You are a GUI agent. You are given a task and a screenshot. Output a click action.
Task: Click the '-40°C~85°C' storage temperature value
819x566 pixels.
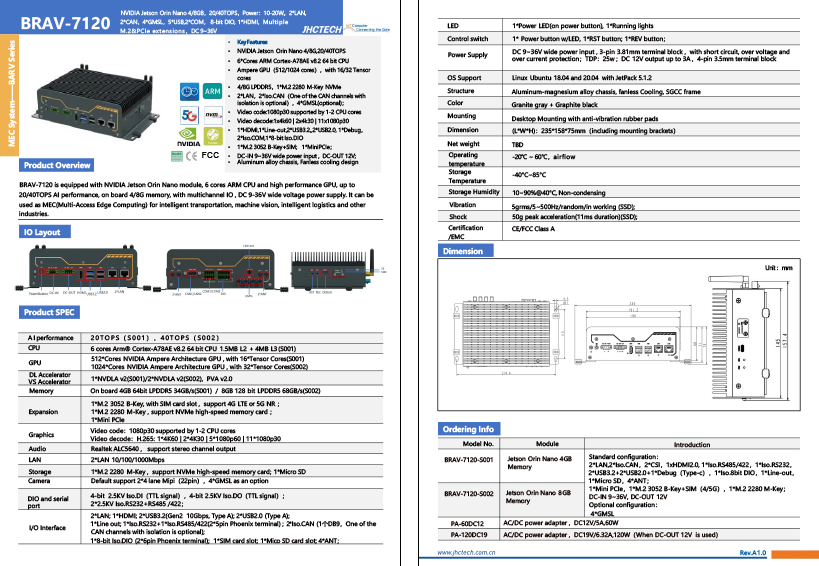pyautogui.click(x=529, y=175)
